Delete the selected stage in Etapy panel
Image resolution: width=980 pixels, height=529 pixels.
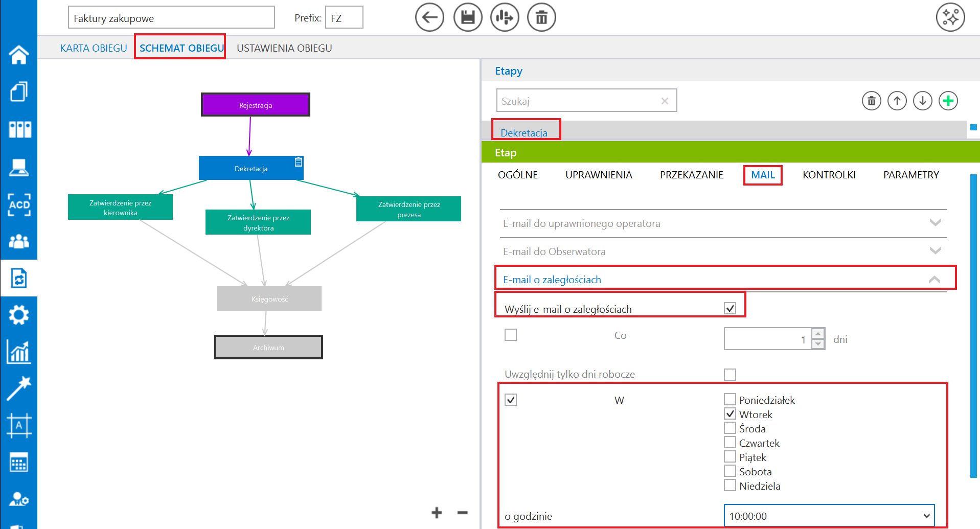click(x=872, y=101)
